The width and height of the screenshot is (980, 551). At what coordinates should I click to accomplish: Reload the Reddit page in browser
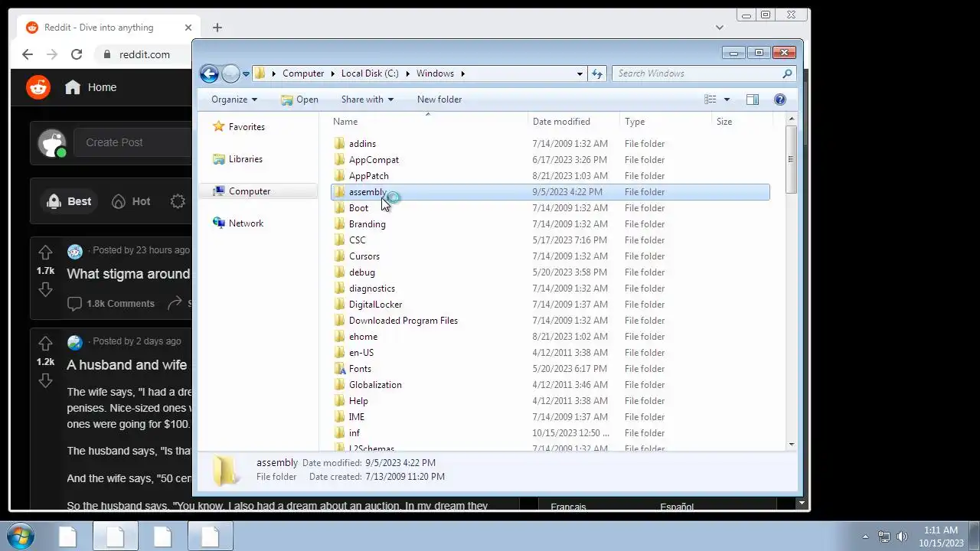click(77, 54)
